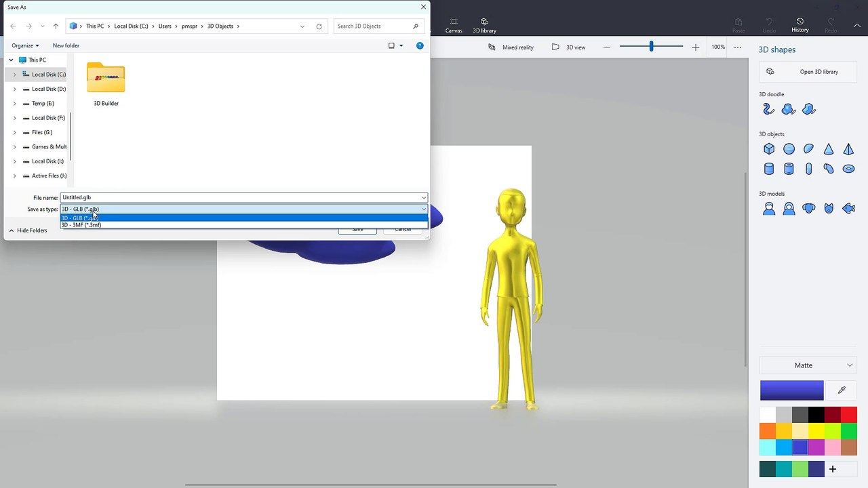The width and height of the screenshot is (868, 488).
Task: Open the File name history dropdown
Action: tap(424, 197)
